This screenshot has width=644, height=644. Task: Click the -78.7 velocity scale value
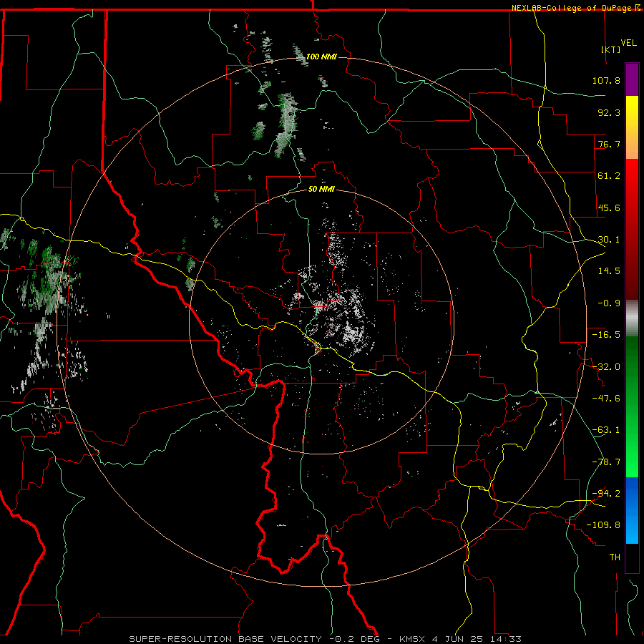(606, 462)
